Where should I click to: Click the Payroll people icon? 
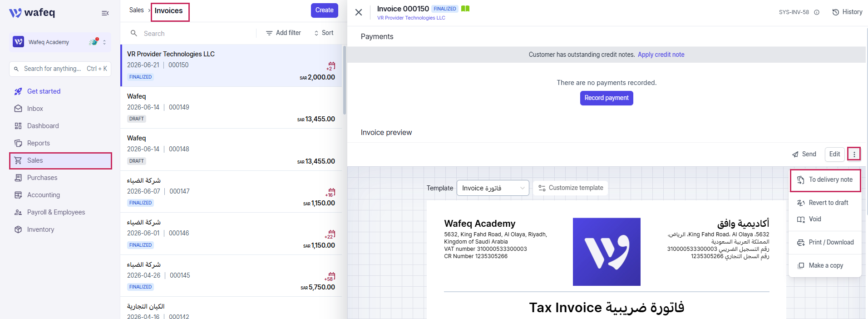[x=18, y=212]
